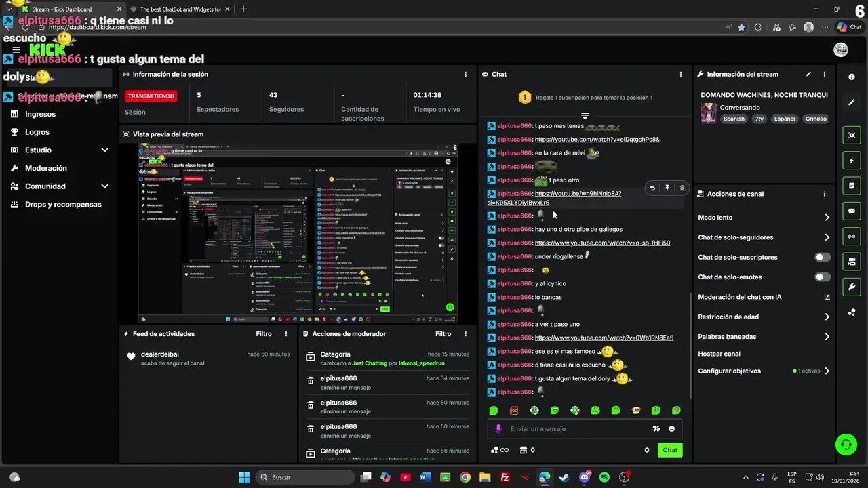
Task: Open Moderación del chat con IA
Action: coord(764,297)
